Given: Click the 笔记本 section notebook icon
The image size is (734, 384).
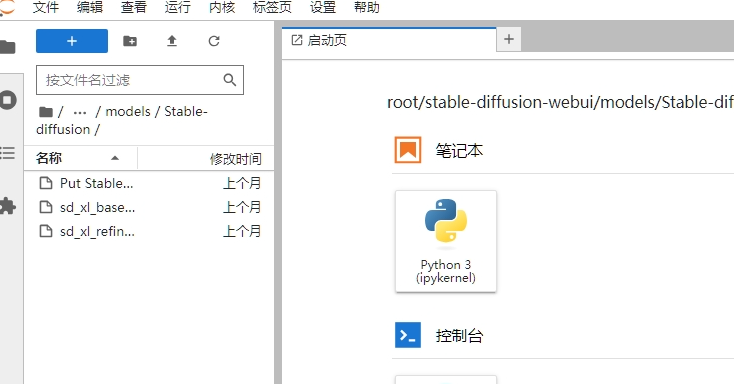Looking at the screenshot, I should 408,150.
